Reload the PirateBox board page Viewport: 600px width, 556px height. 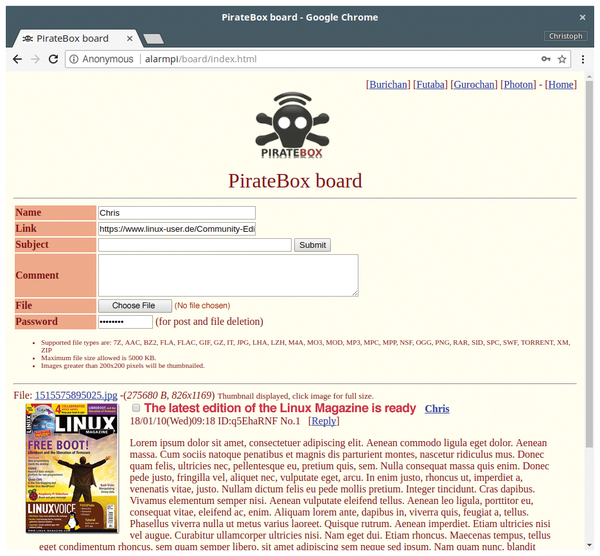point(53,59)
